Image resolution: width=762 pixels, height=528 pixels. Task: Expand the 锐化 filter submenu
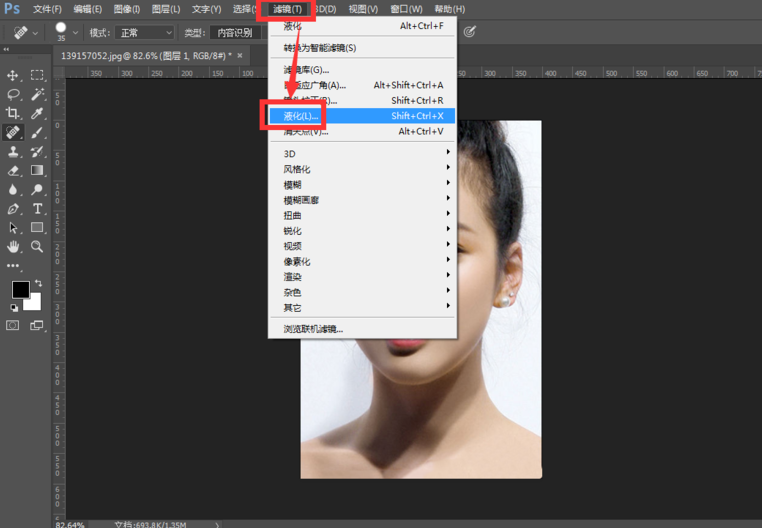[362, 230]
